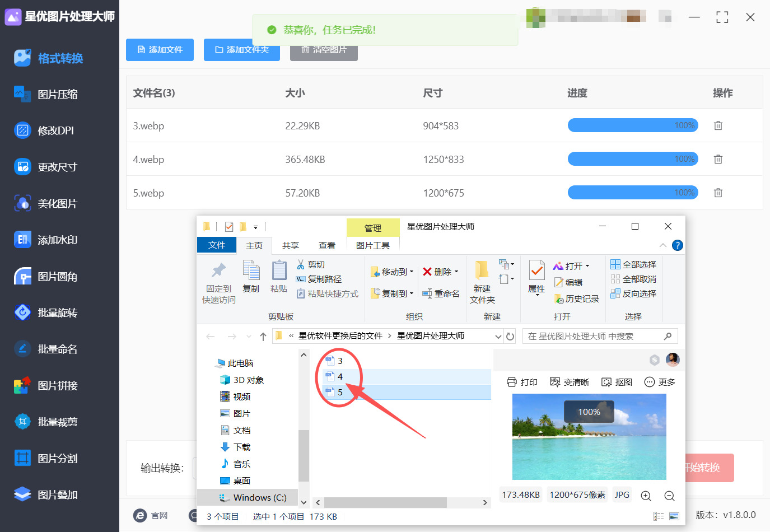Open Explorer help question mark
The image size is (770, 532).
click(677, 245)
